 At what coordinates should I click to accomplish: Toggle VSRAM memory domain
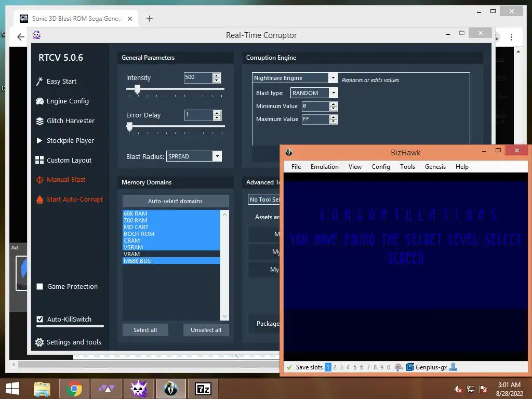(x=171, y=247)
